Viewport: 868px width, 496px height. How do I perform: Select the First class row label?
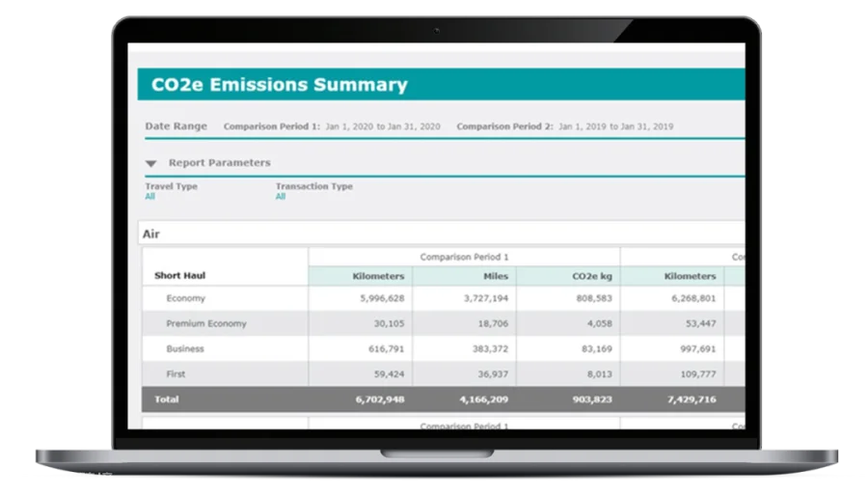pos(176,374)
